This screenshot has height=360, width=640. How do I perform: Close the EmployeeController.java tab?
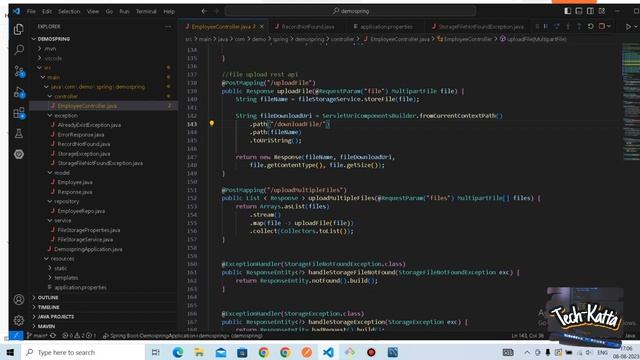(x=262, y=27)
